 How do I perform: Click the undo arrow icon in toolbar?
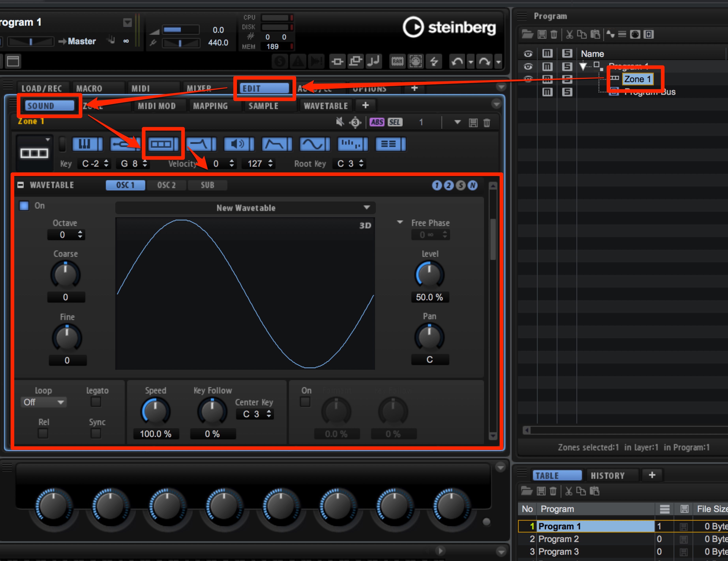pyautogui.click(x=457, y=61)
